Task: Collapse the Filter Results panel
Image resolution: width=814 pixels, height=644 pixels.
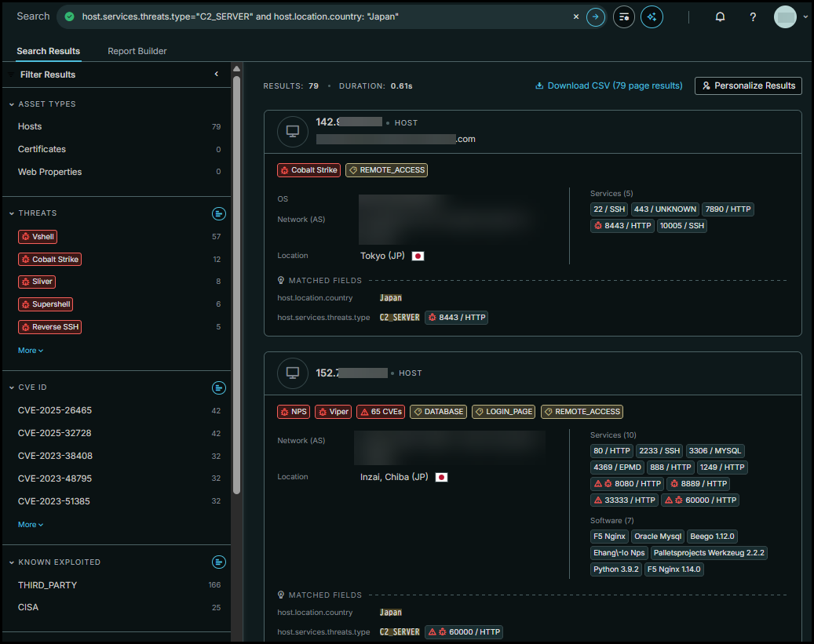Action: tap(217, 75)
